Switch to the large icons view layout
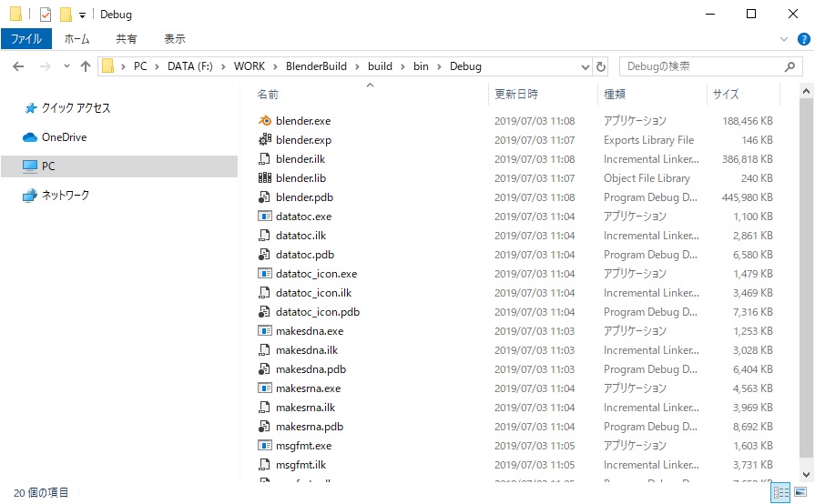Image resolution: width=815 pixels, height=504 pixels. coord(800,492)
